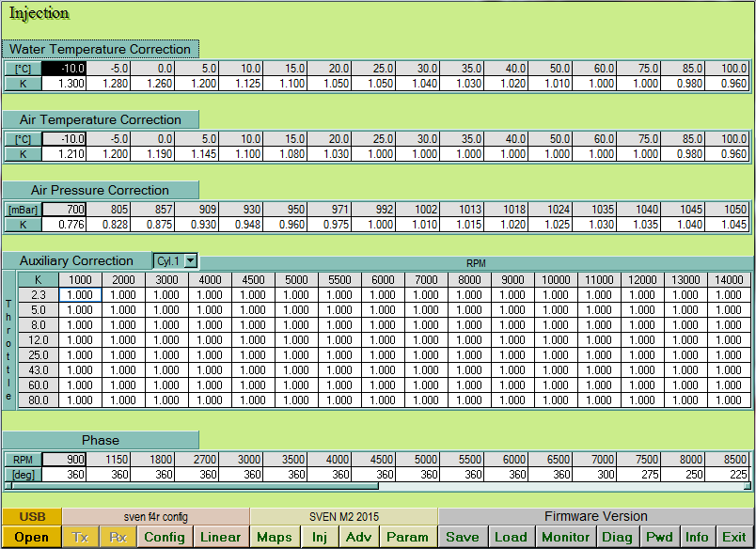Click the Phase degree value 225
Image resolution: width=756 pixels, height=549 pixels.
(x=727, y=475)
